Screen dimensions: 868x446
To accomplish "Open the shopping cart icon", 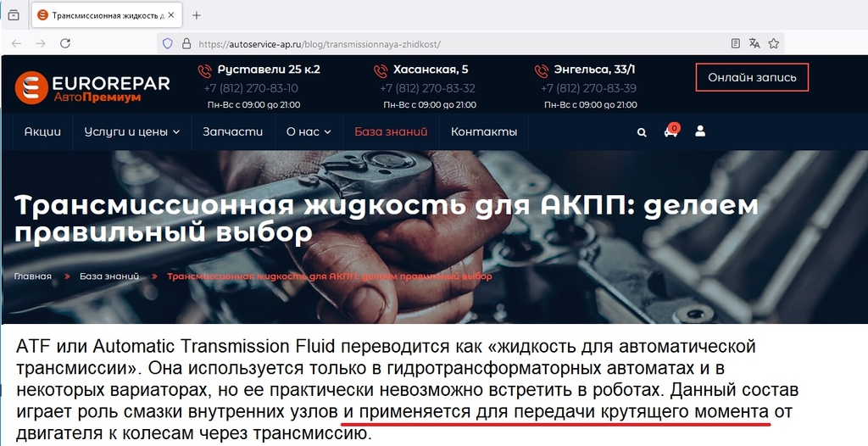I will (671, 131).
